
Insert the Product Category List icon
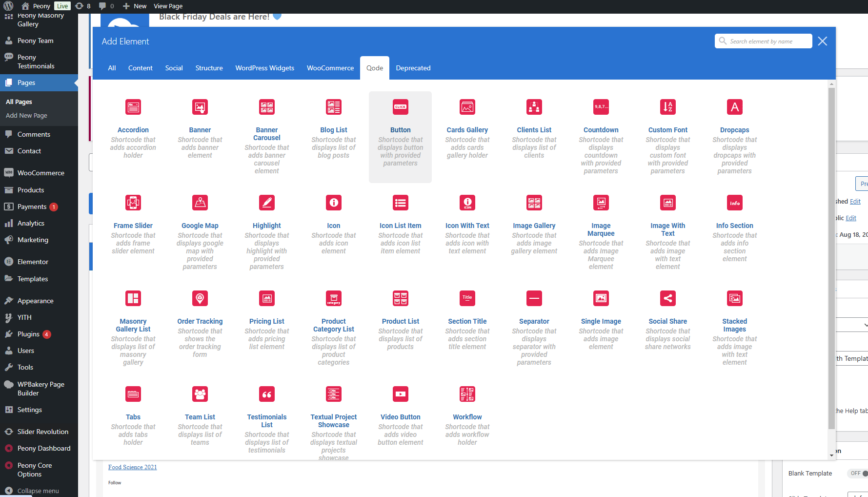point(334,298)
